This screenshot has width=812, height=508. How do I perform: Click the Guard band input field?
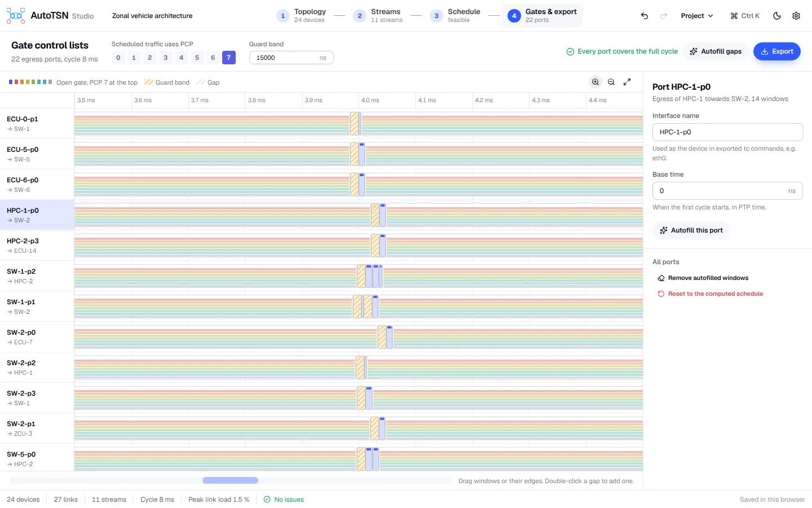pos(291,58)
